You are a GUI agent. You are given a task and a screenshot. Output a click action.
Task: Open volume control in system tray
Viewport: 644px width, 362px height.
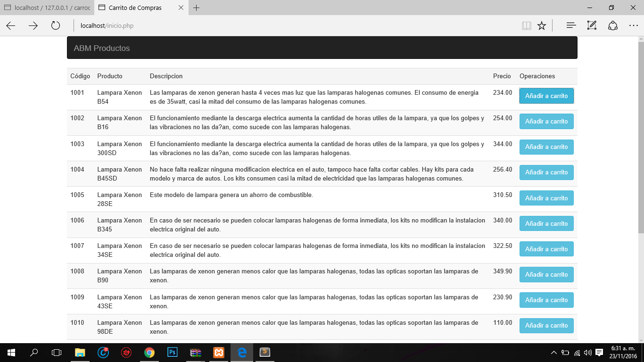(x=587, y=353)
